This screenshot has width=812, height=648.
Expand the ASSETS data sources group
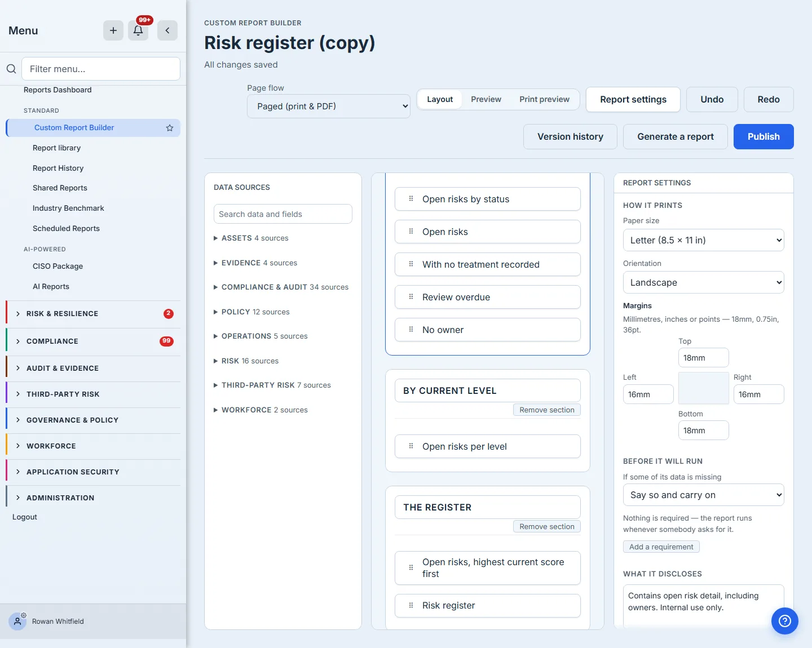click(251, 238)
